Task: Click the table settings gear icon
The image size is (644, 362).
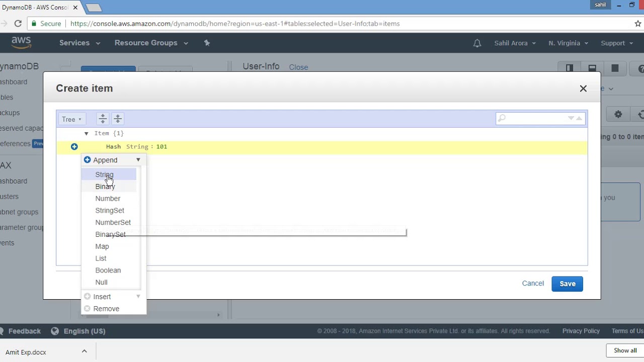Action: point(618,115)
